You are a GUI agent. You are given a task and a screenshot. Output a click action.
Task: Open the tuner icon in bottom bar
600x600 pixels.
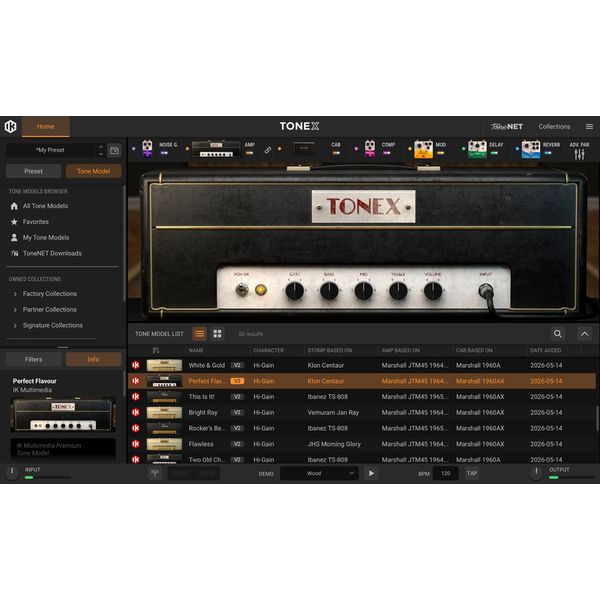click(155, 474)
